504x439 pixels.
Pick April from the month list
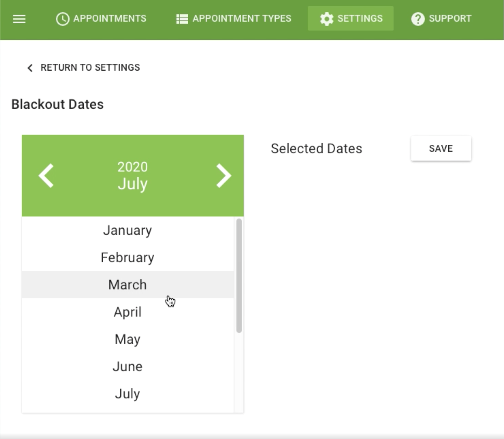click(128, 312)
